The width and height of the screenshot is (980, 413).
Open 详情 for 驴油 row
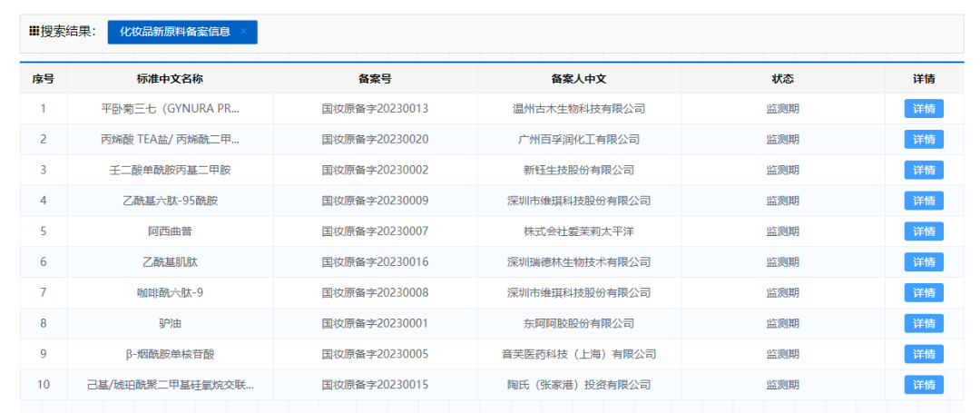(924, 323)
